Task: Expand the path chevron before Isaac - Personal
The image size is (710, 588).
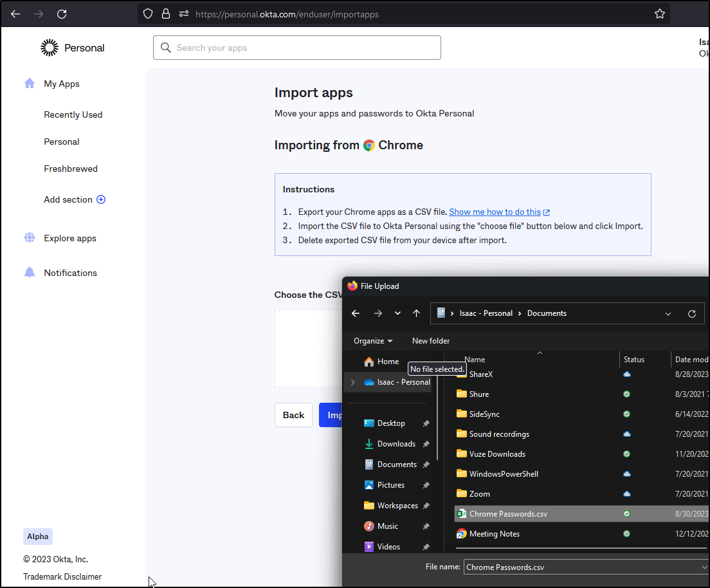Action: point(452,313)
